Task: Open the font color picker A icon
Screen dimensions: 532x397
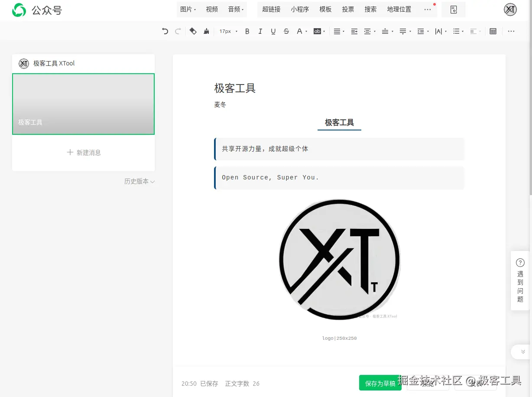Action: coord(300,31)
